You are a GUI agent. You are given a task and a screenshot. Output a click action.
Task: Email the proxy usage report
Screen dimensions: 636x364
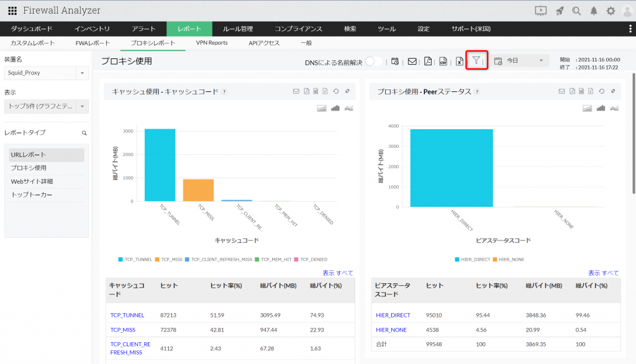pos(412,61)
